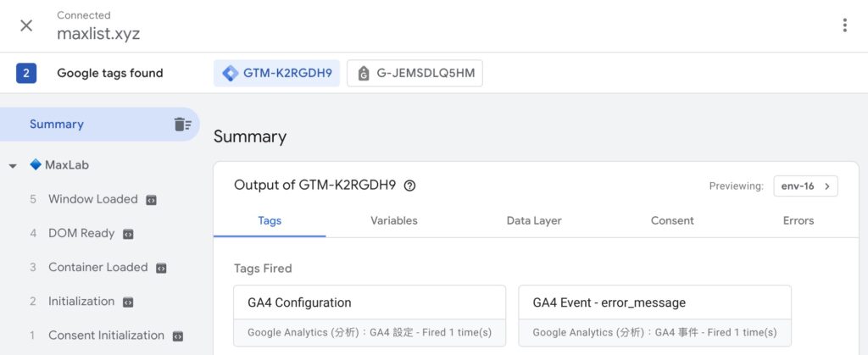
Task: Clear events with the delete list icon
Action: coord(183,125)
